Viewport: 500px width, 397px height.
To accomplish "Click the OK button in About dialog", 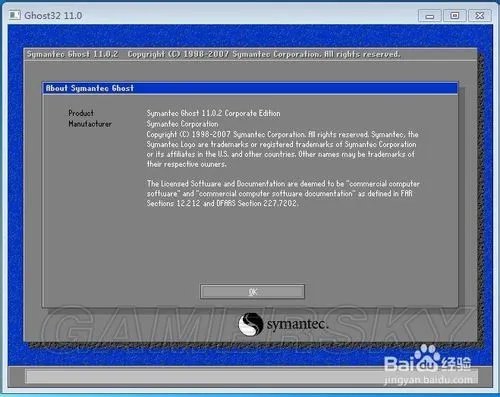I will [x=252, y=292].
